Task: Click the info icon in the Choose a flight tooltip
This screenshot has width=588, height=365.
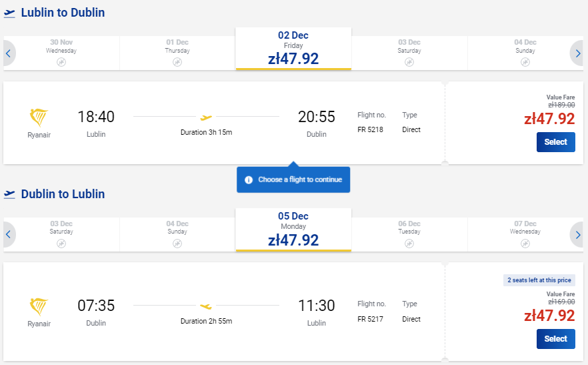Action: pos(249,180)
